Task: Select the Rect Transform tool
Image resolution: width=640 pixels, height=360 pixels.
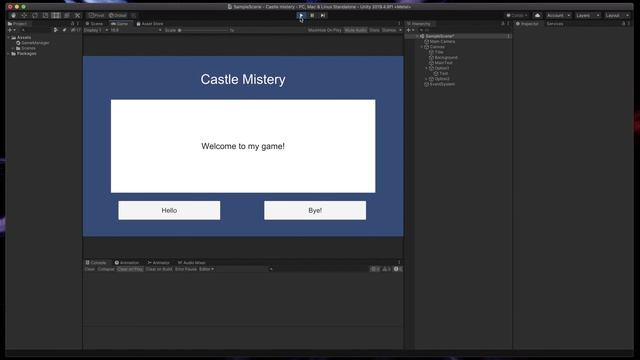Action: [x=56, y=16]
